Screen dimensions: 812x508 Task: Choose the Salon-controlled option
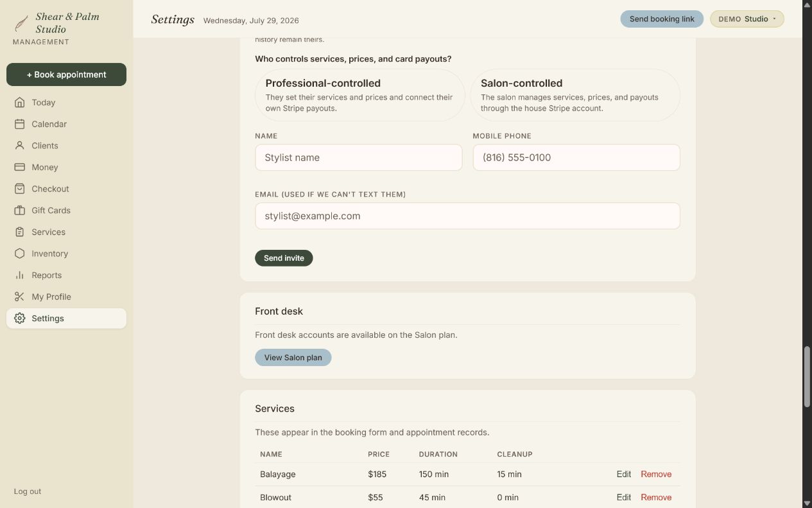[575, 95]
